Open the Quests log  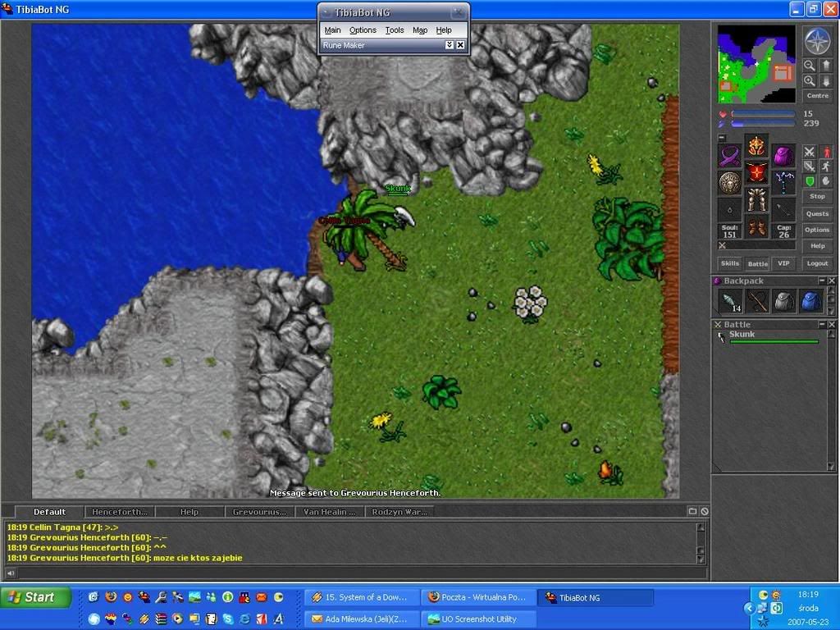[x=818, y=214]
